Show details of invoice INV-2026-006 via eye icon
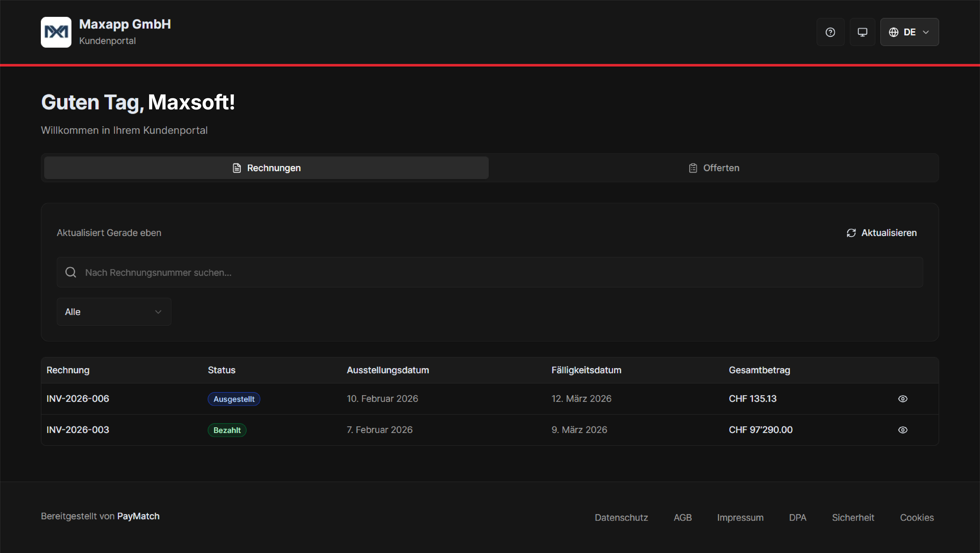The image size is (980, 553). tap(903, 399)
